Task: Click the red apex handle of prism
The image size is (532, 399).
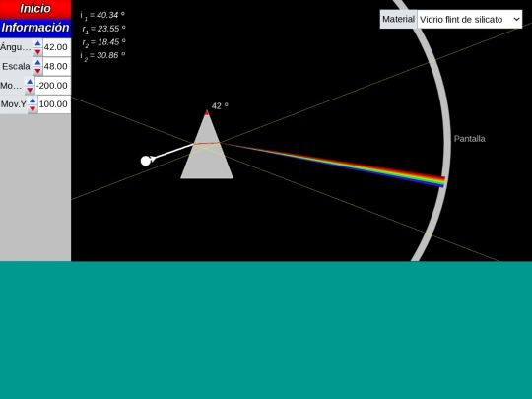Action: coord(207,112)
